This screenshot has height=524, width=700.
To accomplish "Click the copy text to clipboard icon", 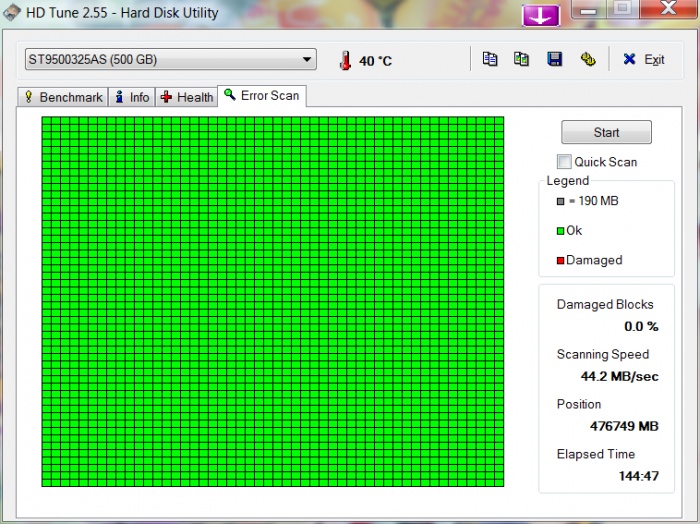I will 490,59.
